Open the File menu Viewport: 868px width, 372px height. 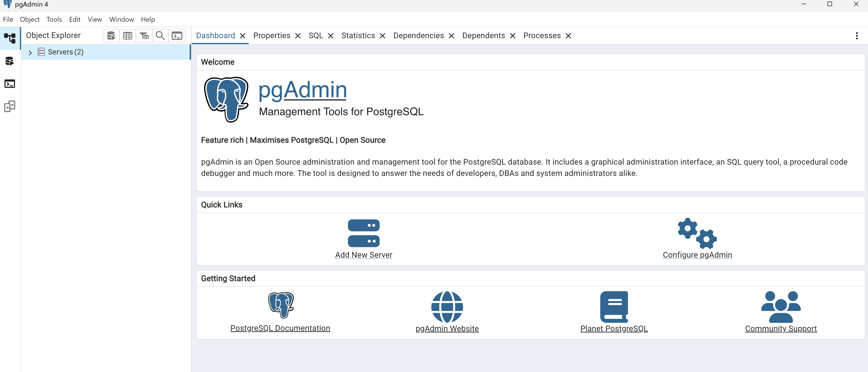tap(8, 19)
